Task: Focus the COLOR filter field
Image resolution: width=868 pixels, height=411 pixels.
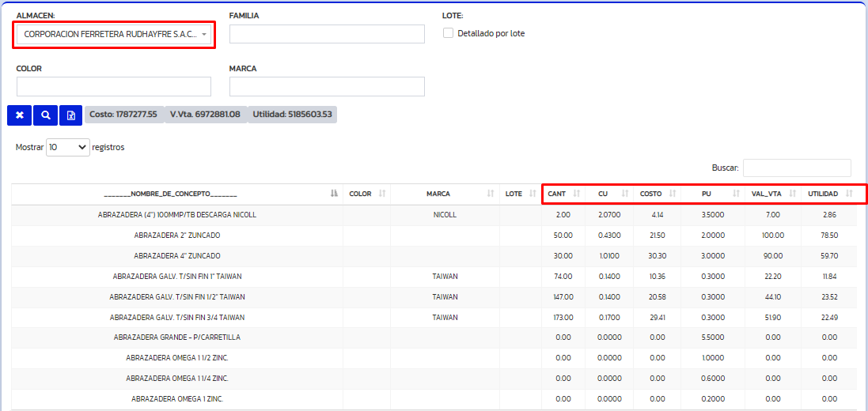Action: 114,86
